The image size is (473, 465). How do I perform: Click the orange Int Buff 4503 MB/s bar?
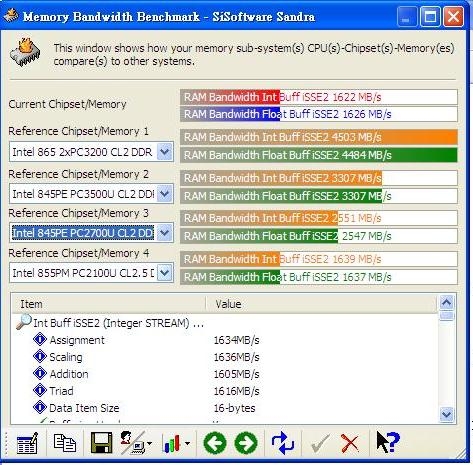click(x=319, y=137)
